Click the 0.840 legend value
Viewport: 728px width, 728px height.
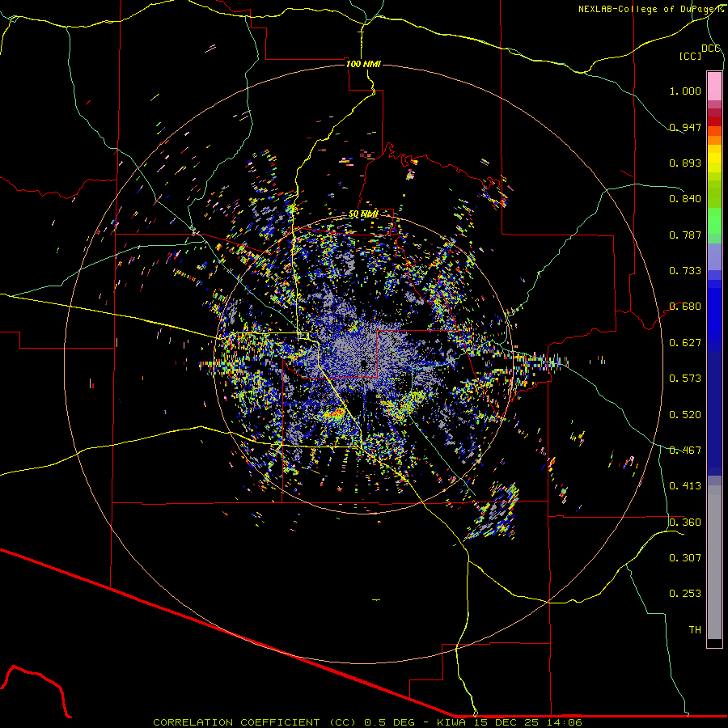click(x=685, y=199)
